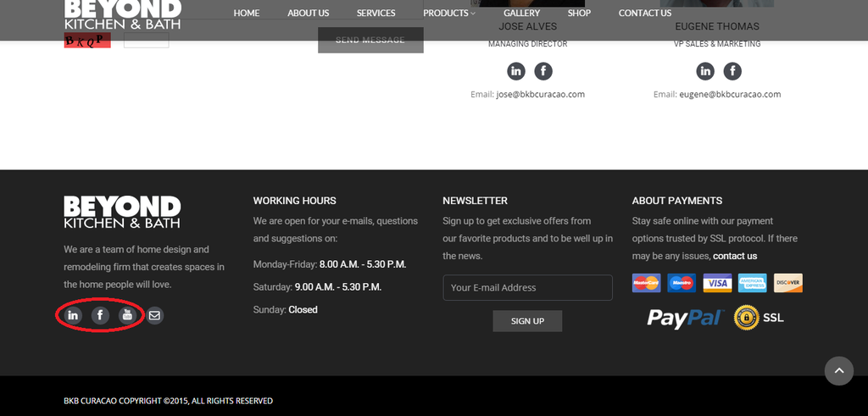Image resolution: width=868 pixels, height=416 pixels.
Task: Follow the 'contact us' payments link
Action: [x=735, y=256]
